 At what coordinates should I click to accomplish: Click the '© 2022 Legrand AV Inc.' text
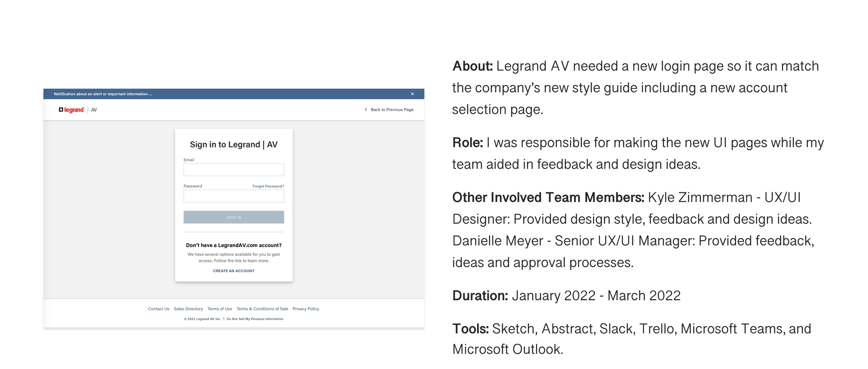(x=202, y=319)
